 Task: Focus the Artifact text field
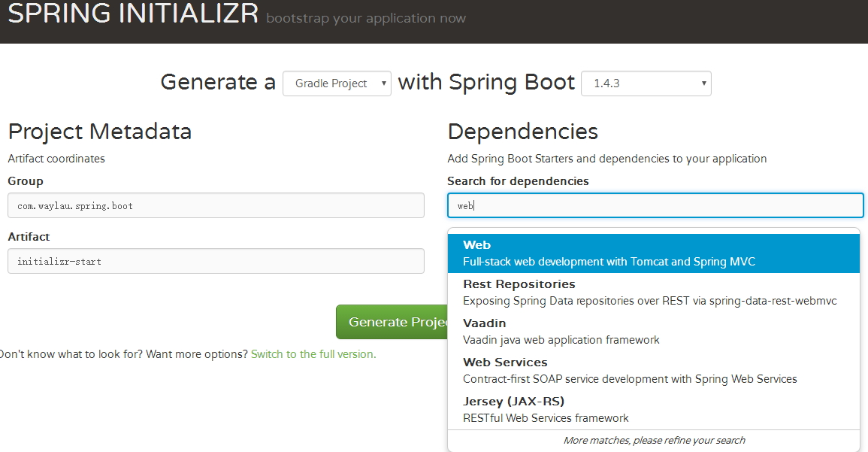click(x=216, y=261)
